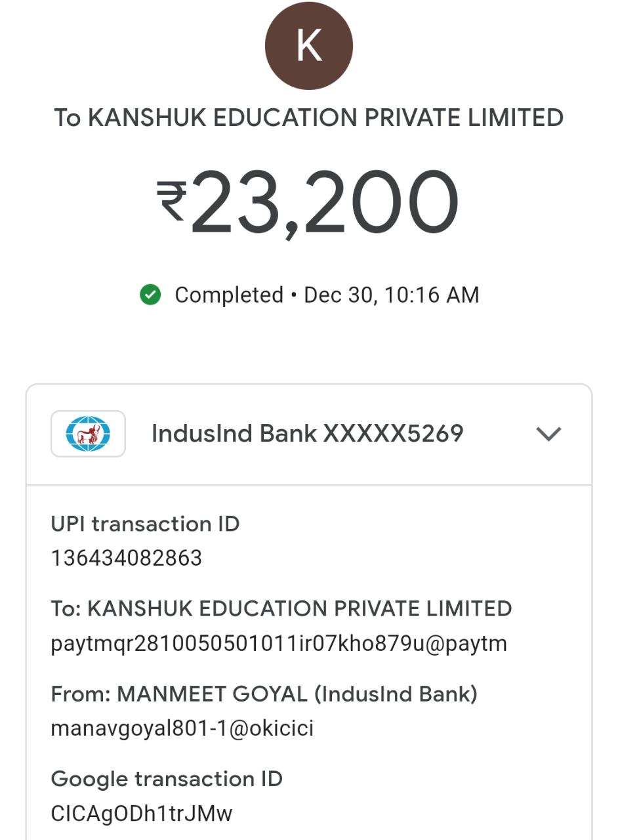
Task: Click the 'To: KANSHUK EDUCATION' details line
Action: pos(281,609)
